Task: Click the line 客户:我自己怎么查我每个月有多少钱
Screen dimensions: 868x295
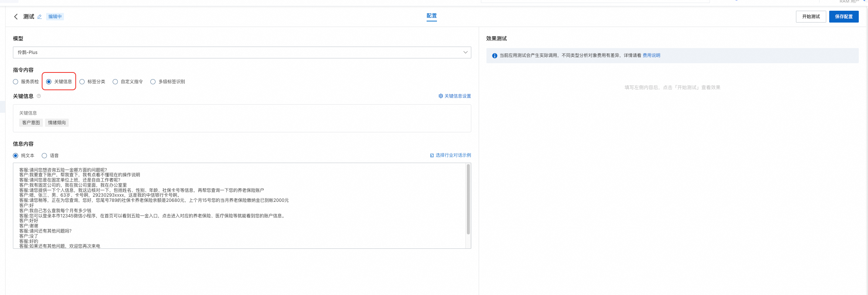Action: point(55,211)
